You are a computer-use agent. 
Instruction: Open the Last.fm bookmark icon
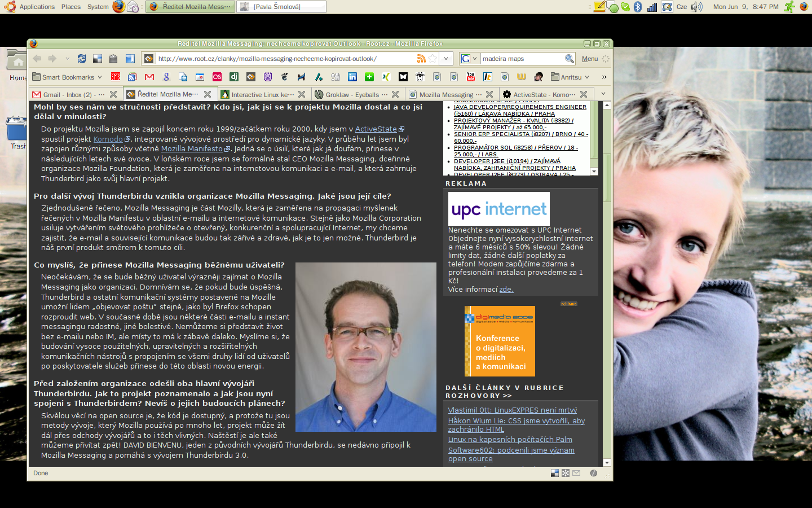coord(217,77)
